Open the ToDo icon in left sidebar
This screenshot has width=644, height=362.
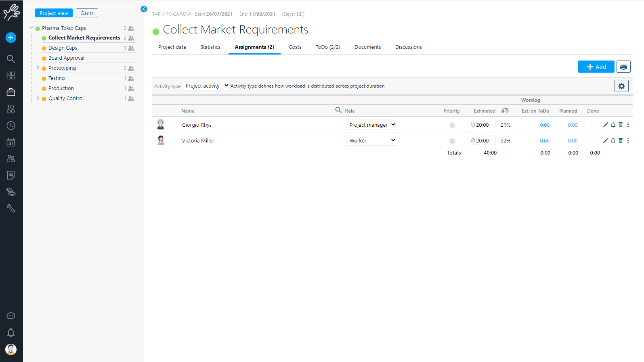[11, 109]
